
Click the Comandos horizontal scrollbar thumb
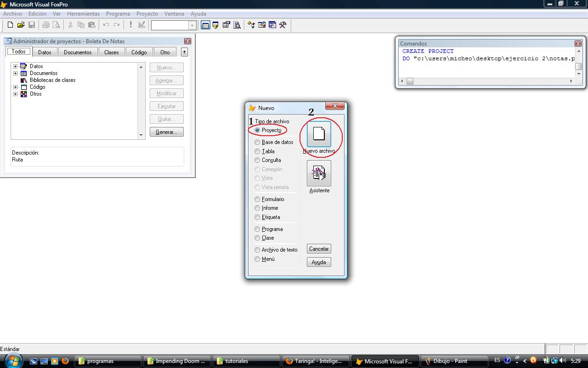410,81
